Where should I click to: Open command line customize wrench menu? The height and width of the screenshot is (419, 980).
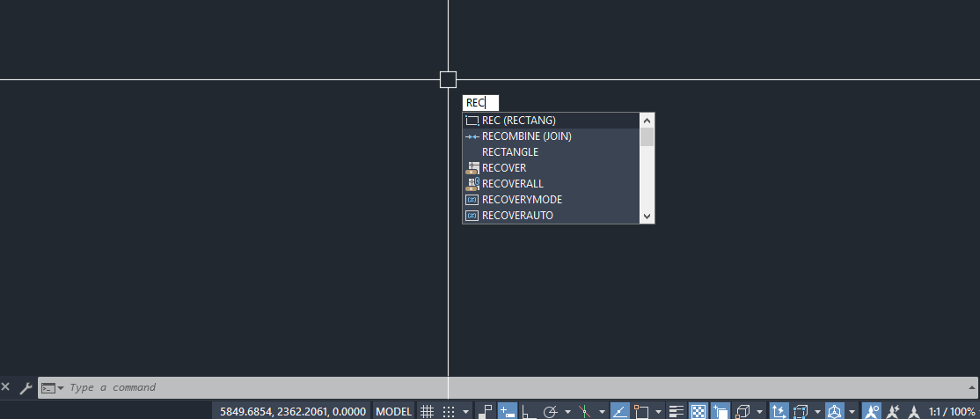click(x=26, y=387)
